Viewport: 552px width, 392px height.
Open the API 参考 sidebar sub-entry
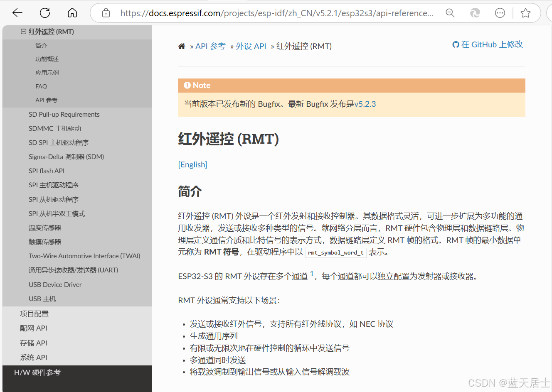pos(46,100)
